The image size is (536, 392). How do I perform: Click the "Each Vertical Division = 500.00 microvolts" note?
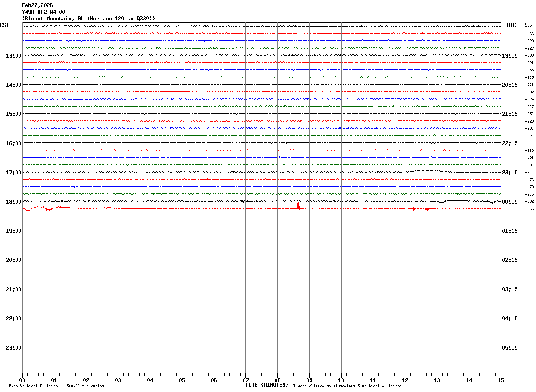coord(56,386)
